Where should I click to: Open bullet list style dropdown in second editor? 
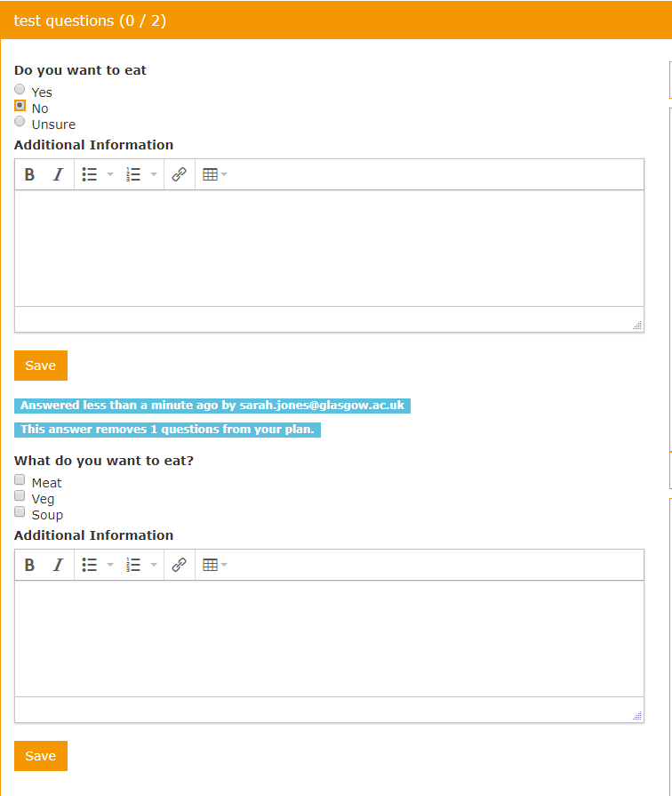(x=110, y=565)
